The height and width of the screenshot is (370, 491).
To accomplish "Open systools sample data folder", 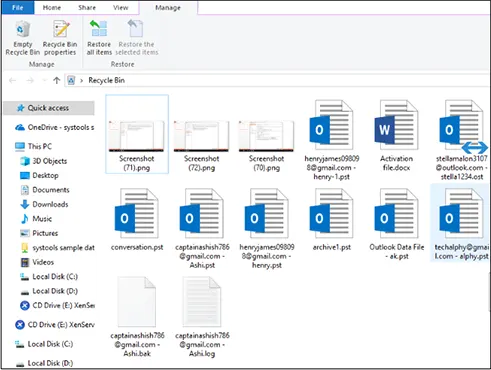I will pyautogui.click(x=57, y=248).
